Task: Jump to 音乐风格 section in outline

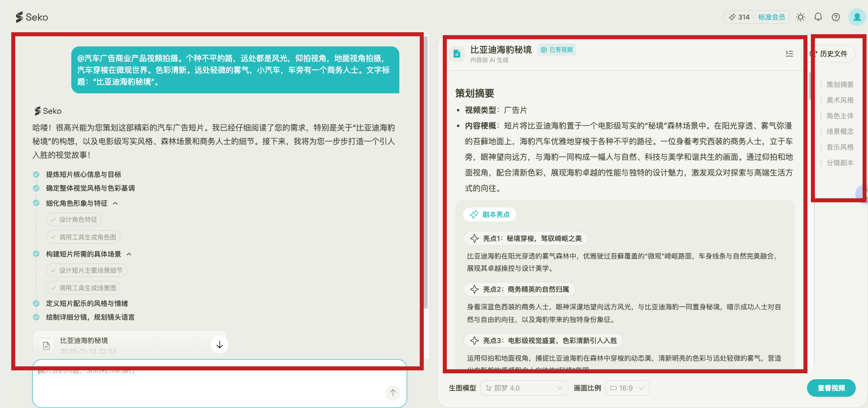Action: point(840,147)
